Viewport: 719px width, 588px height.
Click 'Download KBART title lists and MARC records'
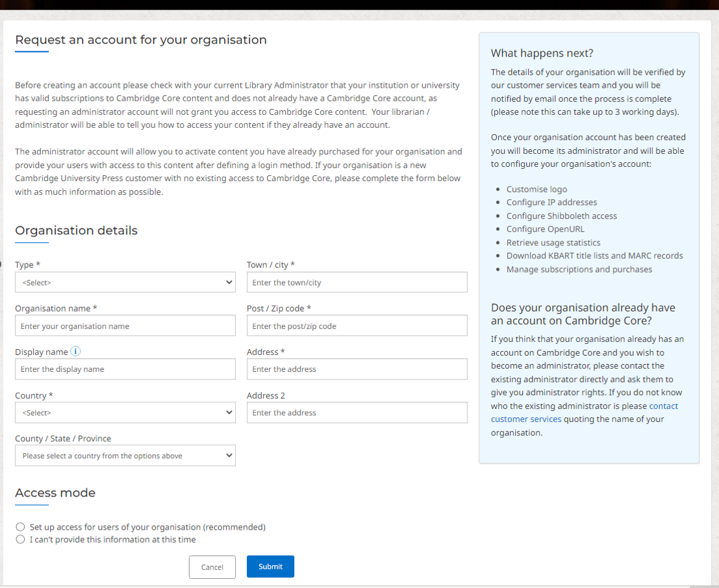tap(595, 256)
